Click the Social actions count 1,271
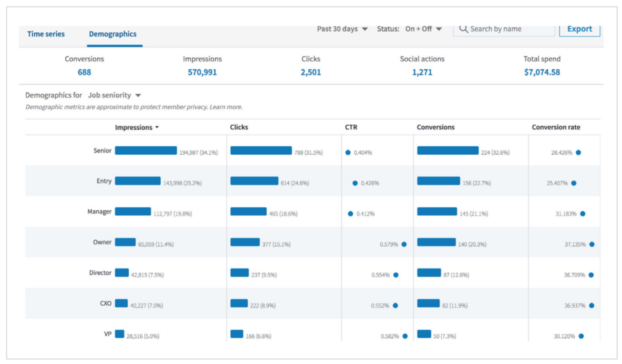 pos(422,72)
